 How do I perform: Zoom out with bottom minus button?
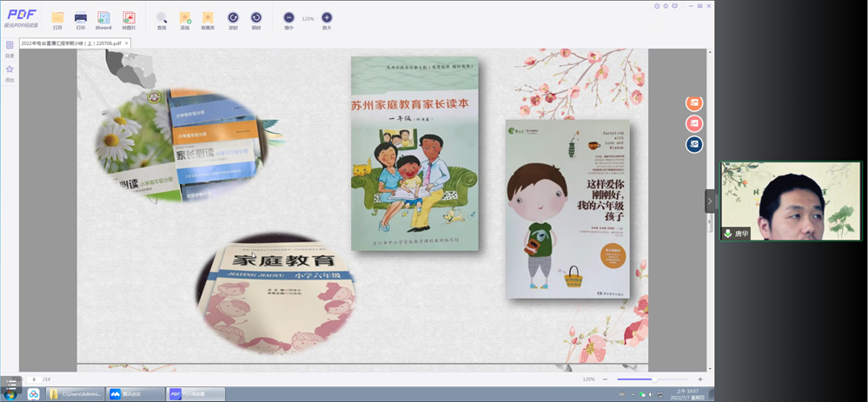(x=605, y=379)
